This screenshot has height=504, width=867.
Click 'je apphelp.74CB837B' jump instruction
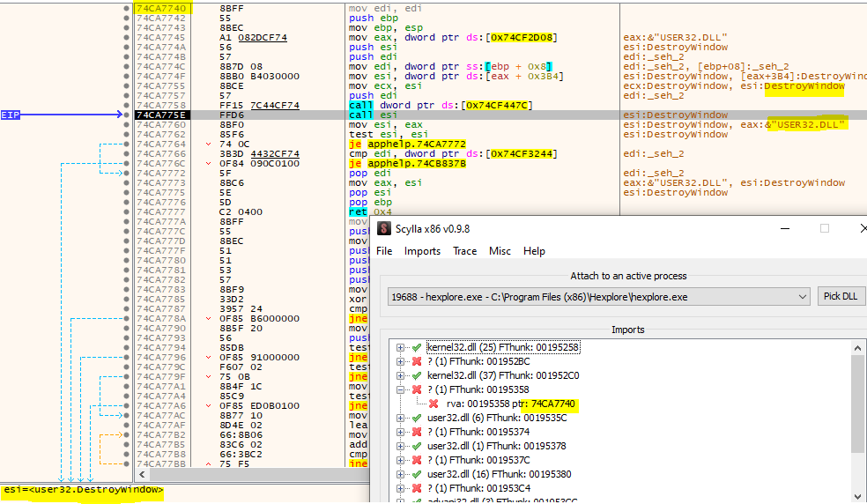pyautogui.click(x=407, y=163)
